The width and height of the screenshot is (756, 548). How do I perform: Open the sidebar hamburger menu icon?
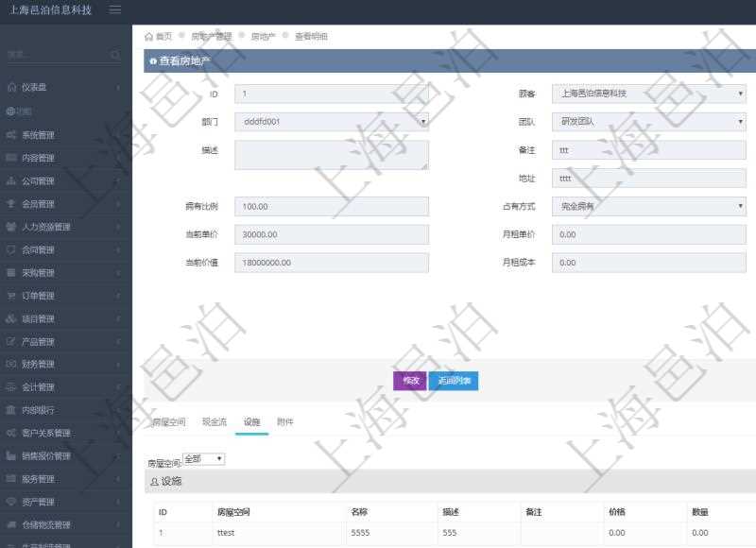[115, 10]
